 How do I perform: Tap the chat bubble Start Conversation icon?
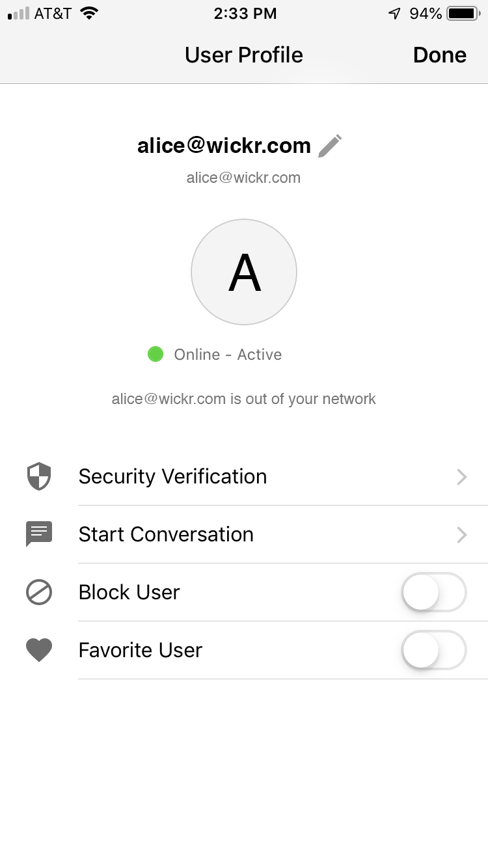point(39,534)
